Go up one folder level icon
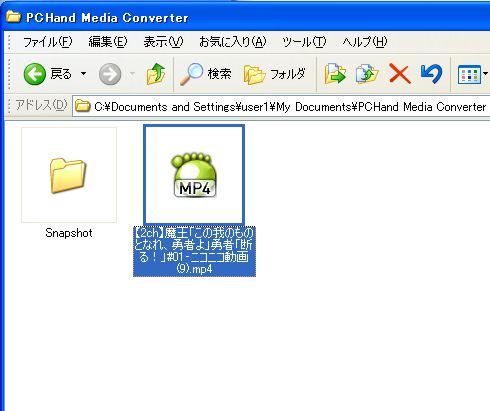 [x=156, y=74]
